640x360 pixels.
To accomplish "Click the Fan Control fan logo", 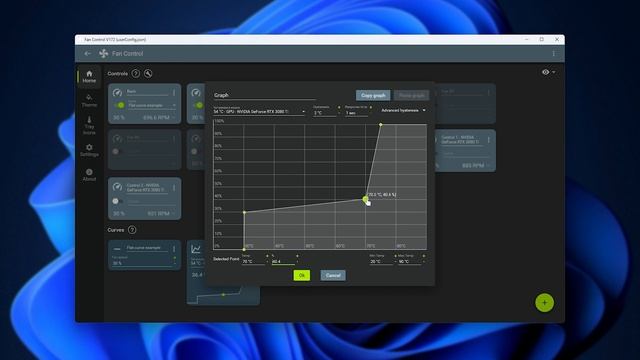I will click(x=104, y=53).
